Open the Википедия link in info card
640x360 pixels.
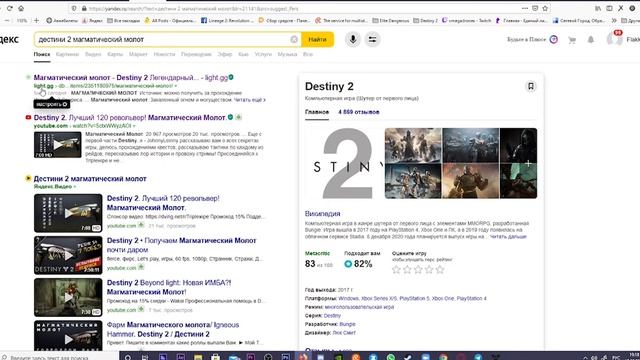[x=322, y=213]
